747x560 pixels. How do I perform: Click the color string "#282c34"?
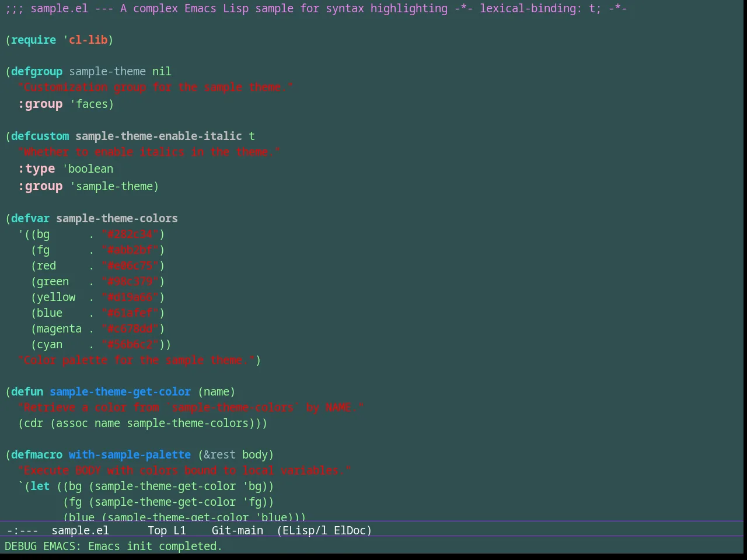tap(130, 235)
